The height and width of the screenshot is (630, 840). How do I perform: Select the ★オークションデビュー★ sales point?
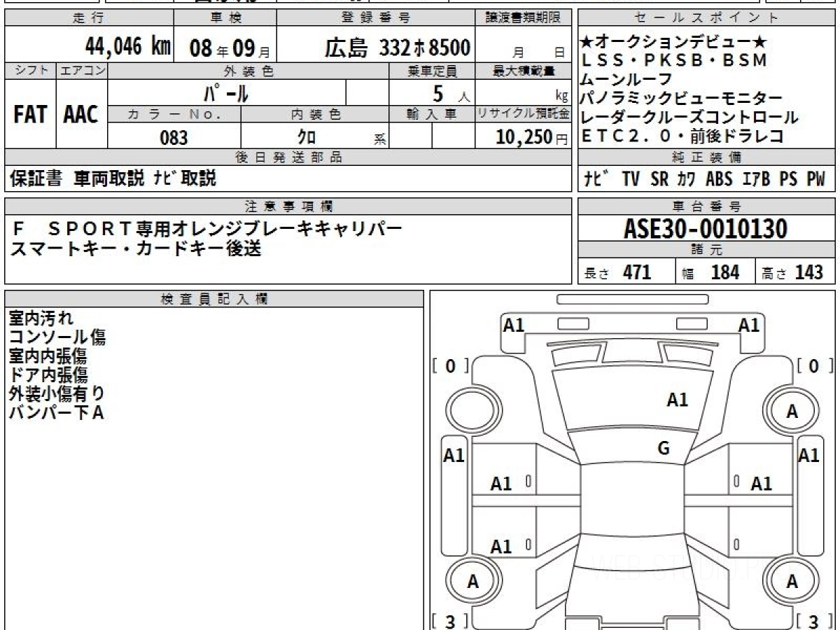(675, 42)
